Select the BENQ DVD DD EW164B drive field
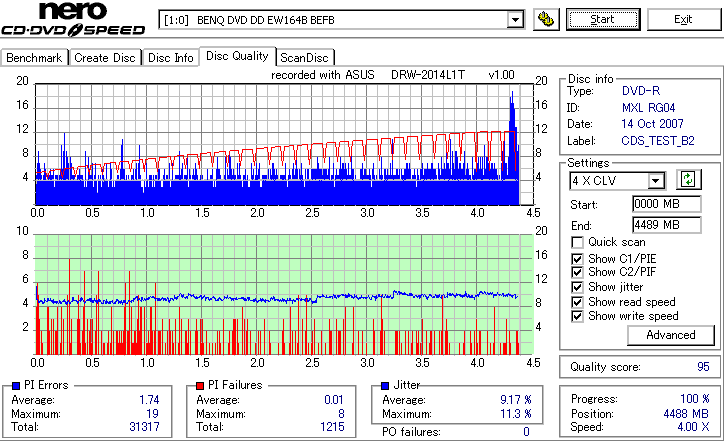 [x=341, y=20]
